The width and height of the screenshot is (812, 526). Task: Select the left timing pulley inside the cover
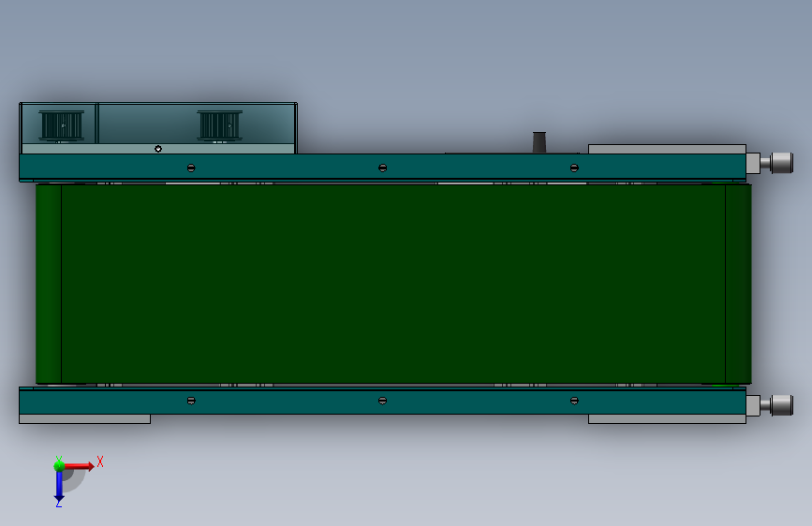pyautogui.click(x=62, y=125)
